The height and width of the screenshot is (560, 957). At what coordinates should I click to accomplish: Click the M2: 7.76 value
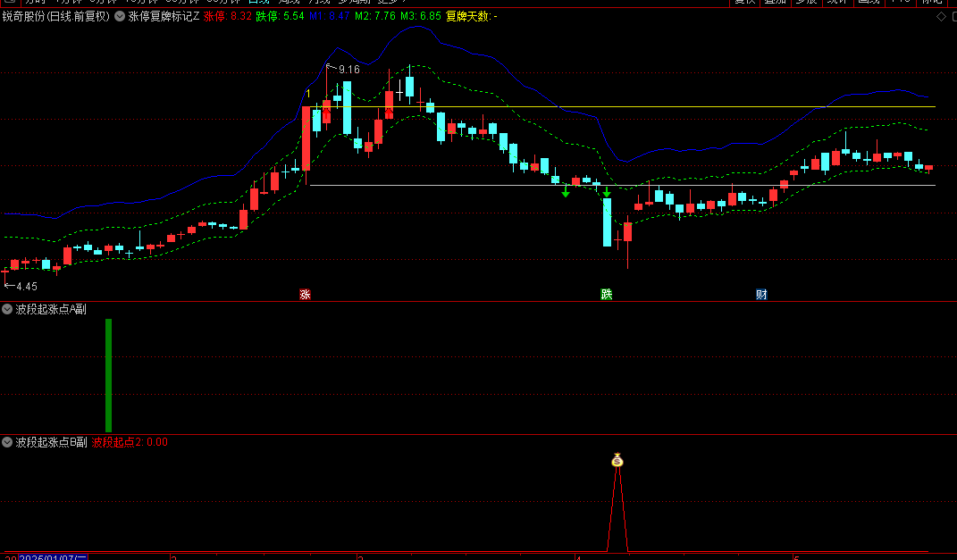coord(374,16)
